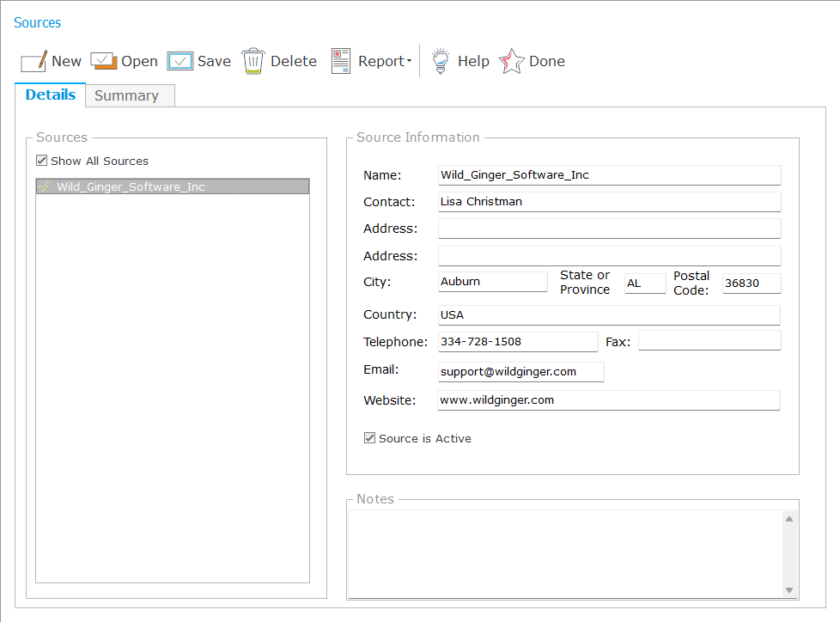Click the Name input field
The height and width of the screenshot is (622, 840).
(609, 175)
